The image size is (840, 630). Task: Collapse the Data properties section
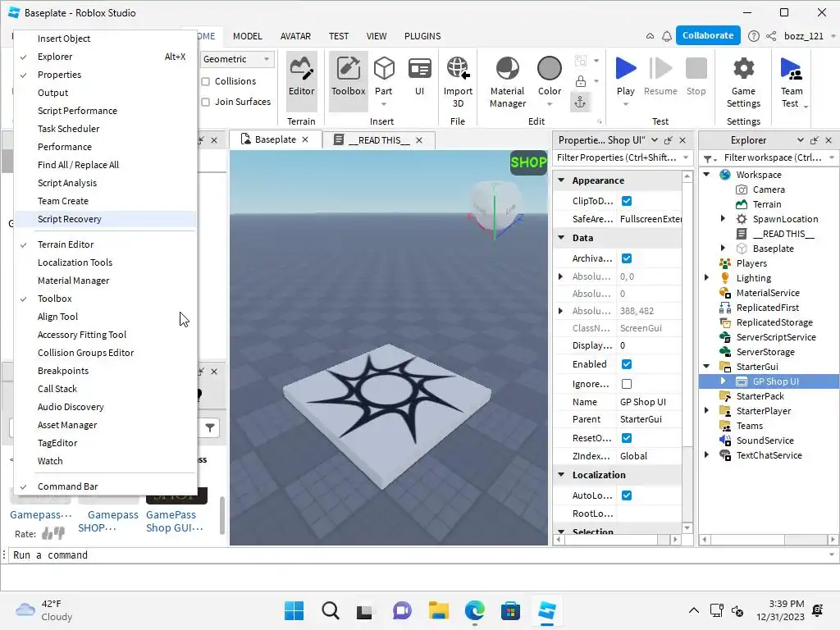[x=561, y=238]
